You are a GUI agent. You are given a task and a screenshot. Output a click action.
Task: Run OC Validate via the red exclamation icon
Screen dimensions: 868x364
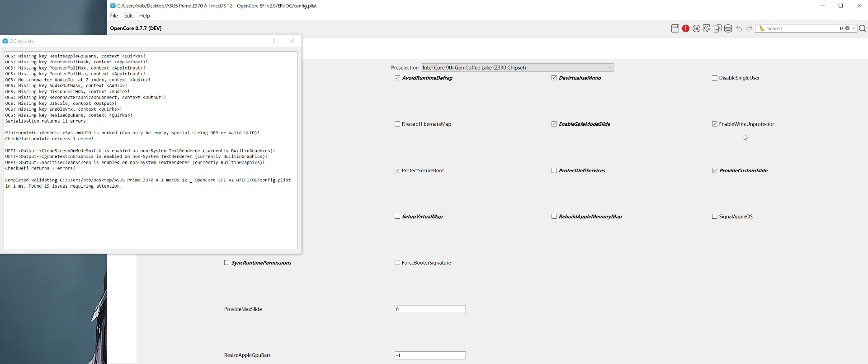(686, 28)
